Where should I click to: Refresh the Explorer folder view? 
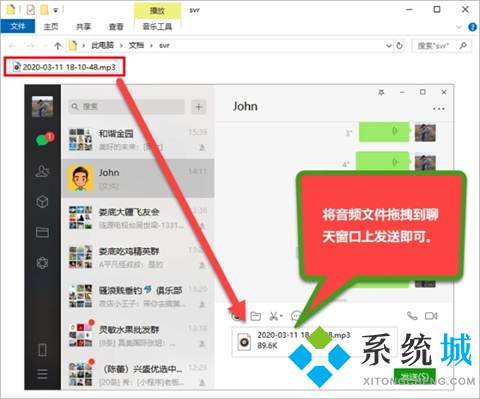(399, 45)
